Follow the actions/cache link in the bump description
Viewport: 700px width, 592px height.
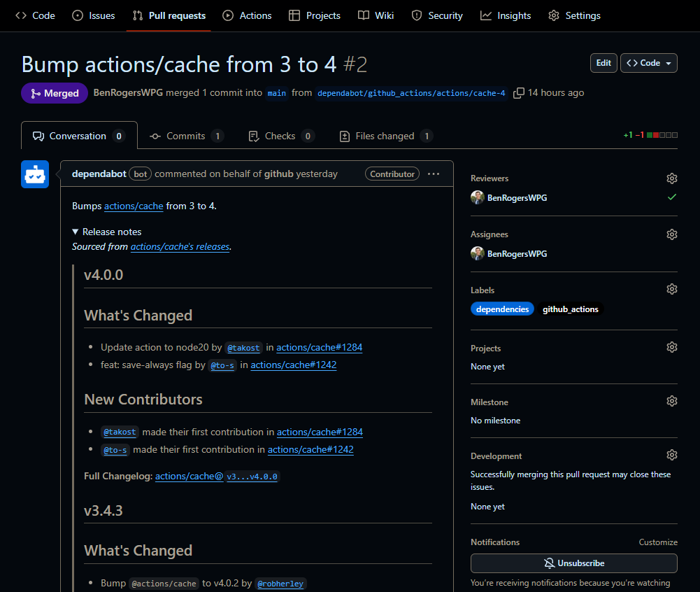(134, 206)
